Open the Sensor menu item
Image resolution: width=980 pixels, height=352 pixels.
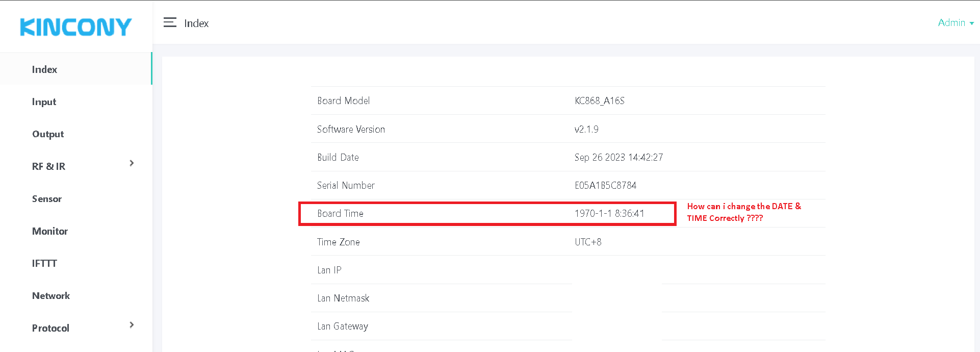pyautogui.click(x=47, y=199)
